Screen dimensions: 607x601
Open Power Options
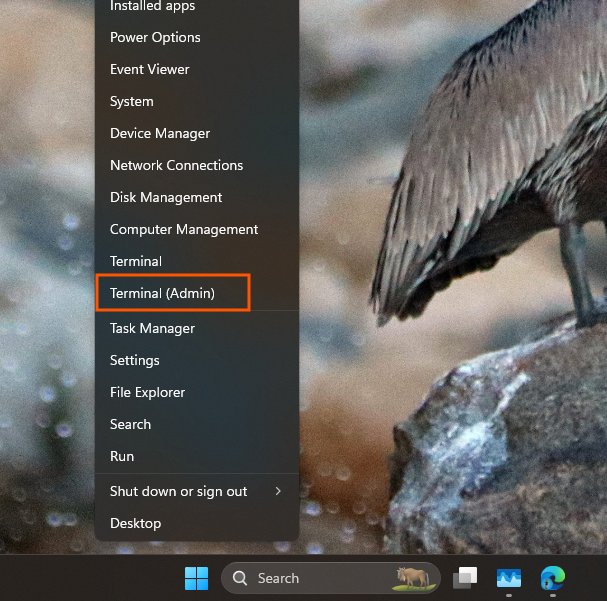197,38
